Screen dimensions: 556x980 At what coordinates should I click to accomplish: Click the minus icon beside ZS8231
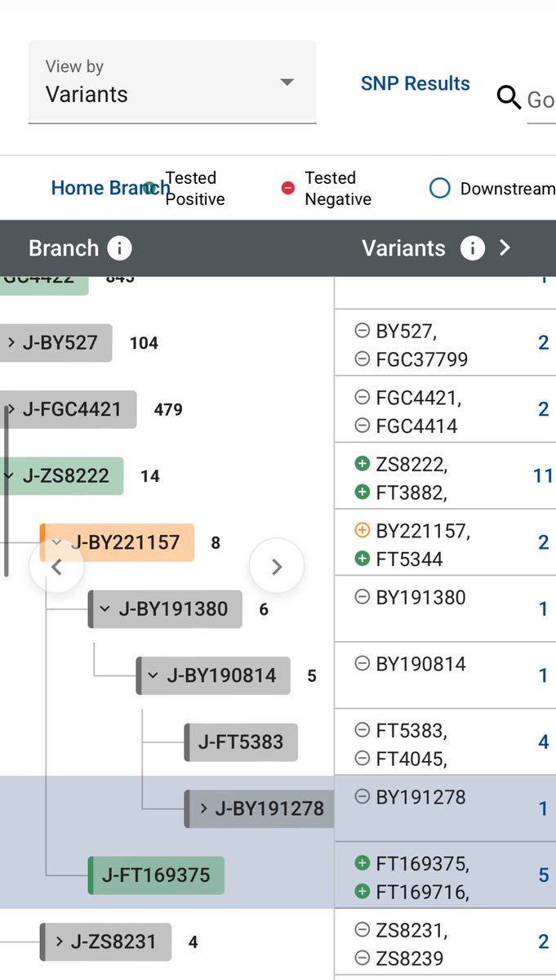pos(362,930)
